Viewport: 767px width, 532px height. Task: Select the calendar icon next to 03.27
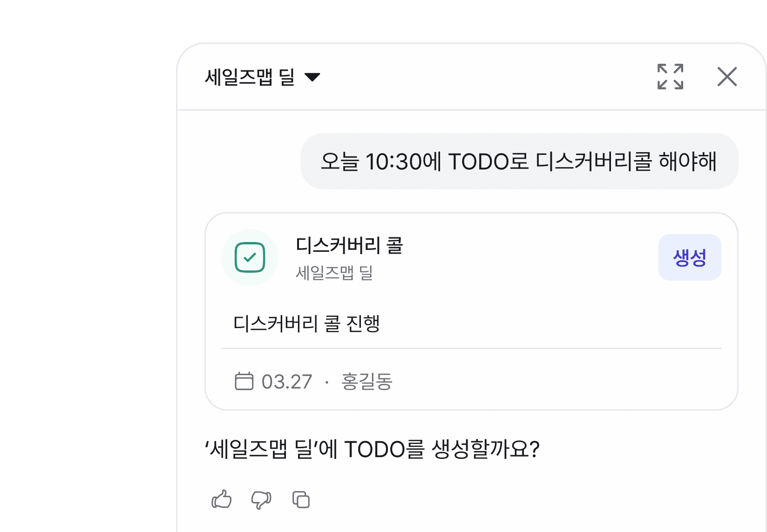pos(244,382)
